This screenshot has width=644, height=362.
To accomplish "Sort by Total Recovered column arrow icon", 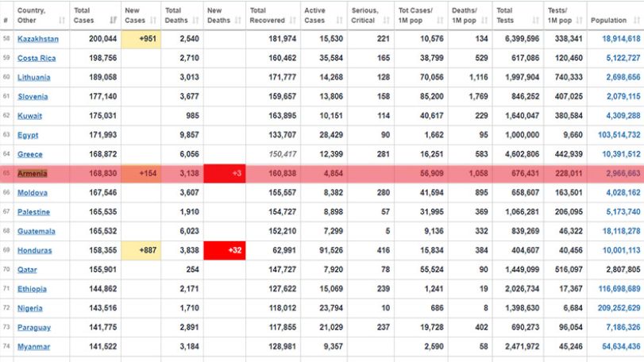I will point(293,20).
